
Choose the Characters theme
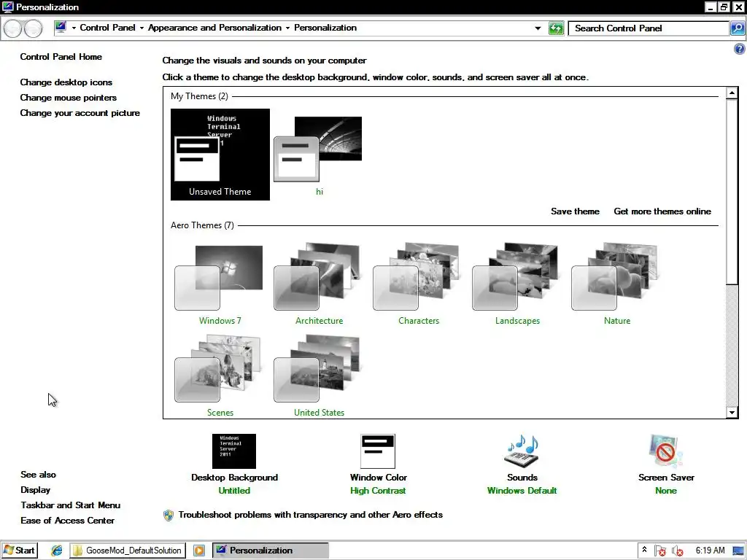(x=418, y=284)
